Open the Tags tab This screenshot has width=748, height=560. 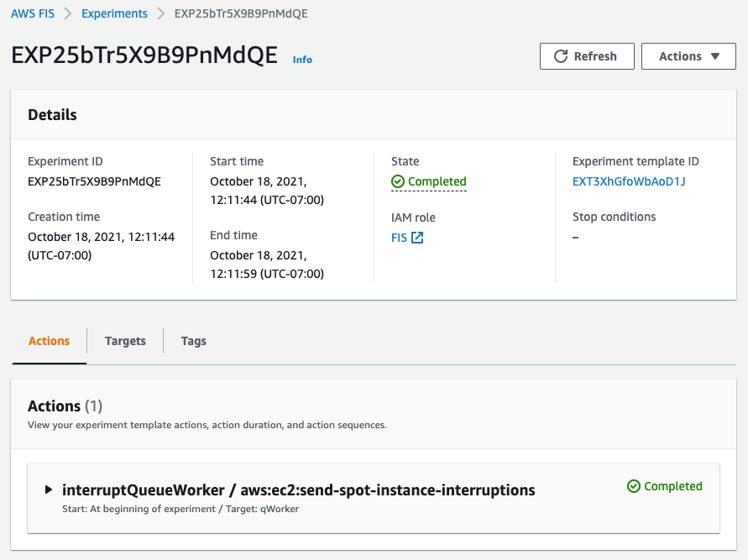[x=193, y=341]
